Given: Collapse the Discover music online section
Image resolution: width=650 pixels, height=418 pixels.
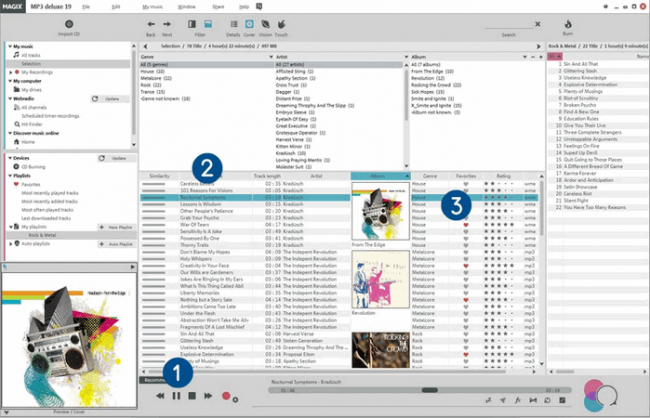Looking at the screenshot, I should [x=10, y=133].
